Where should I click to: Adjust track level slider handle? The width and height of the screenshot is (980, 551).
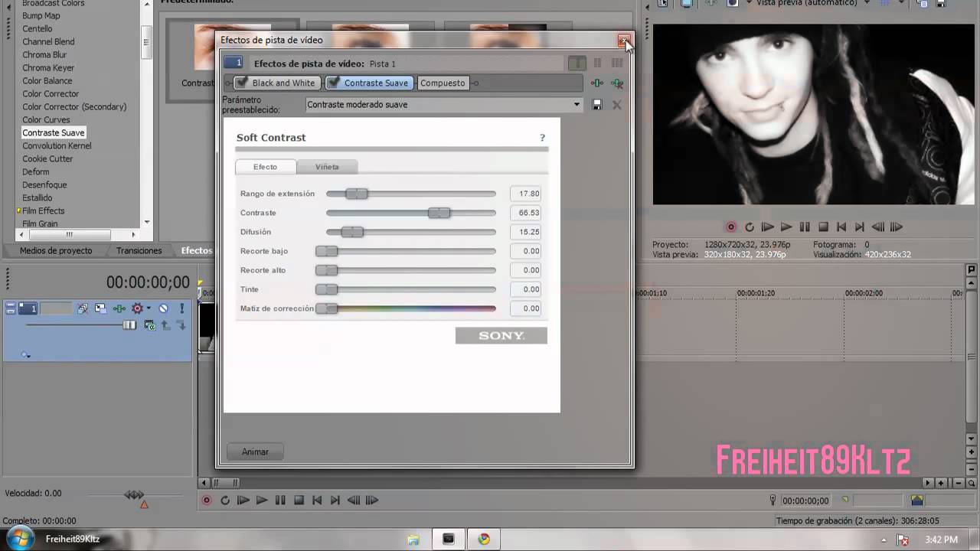(x=129, y=325)
